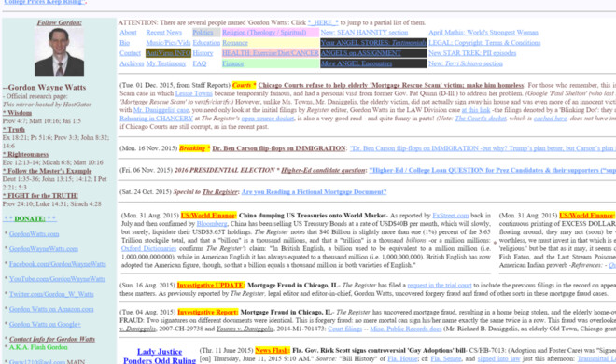Open Follow the Master's Example link
Image resolution: width=616 pixels, height=364 pixels.
(48, 171)
